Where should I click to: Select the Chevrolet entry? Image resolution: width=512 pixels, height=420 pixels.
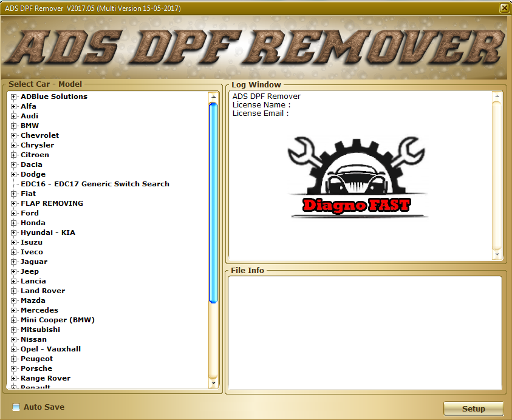40,135
